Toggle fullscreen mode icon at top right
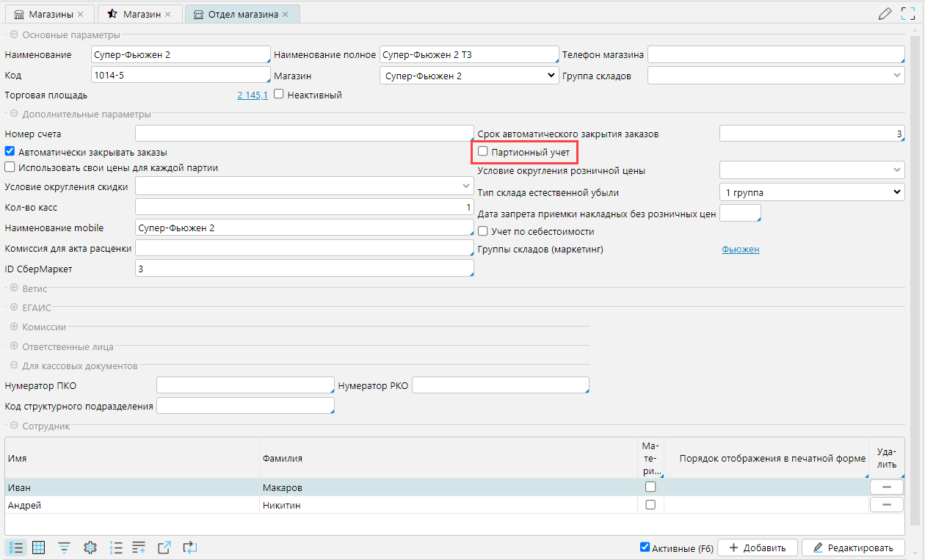The height and width of the screenshot is (560, 925). click(x=908, y=14)
